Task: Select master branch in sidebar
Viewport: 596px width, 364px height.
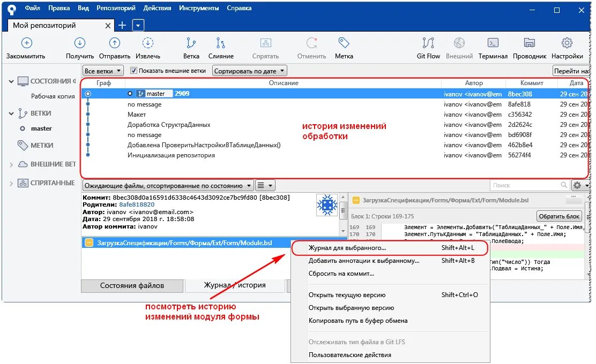Action: pos(41,128)
